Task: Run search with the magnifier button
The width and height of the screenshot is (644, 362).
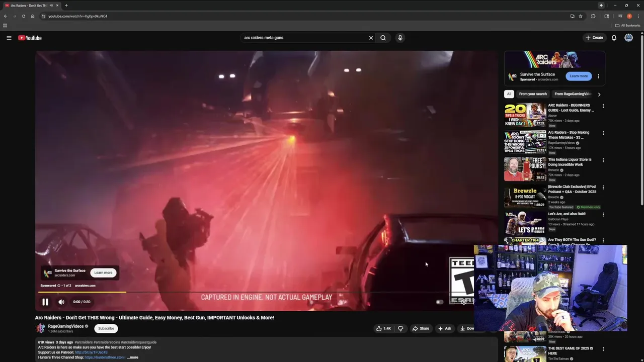Action: pos(383,38)
